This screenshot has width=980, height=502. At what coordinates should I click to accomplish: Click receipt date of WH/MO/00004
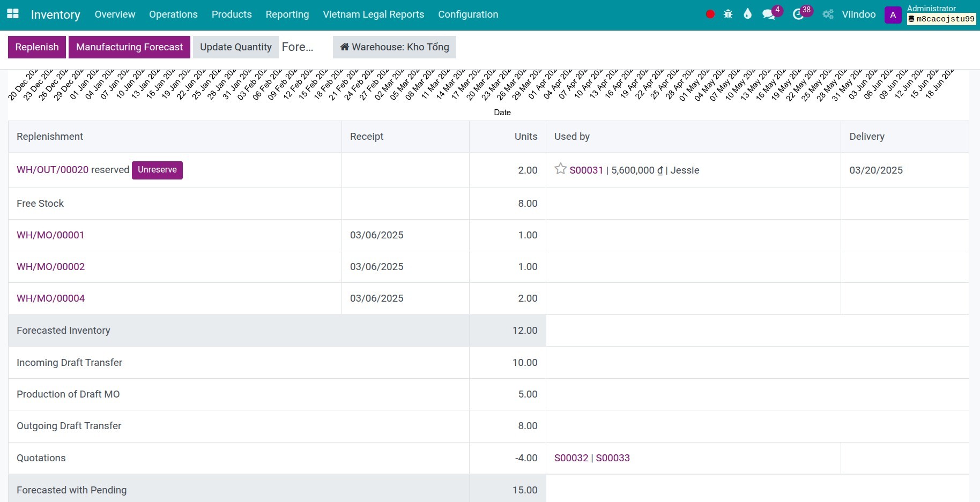(x=377, y=298)
